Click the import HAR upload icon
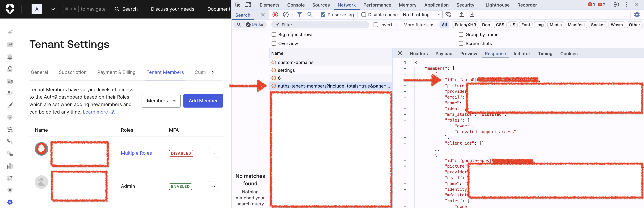 [462, 15]
